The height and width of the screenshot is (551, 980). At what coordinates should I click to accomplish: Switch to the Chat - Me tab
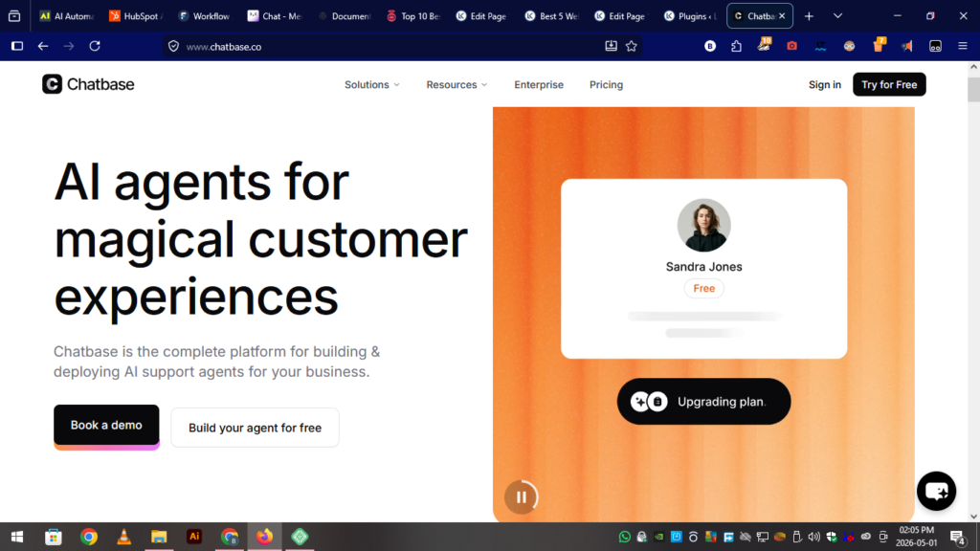click(x=275, y=16)
